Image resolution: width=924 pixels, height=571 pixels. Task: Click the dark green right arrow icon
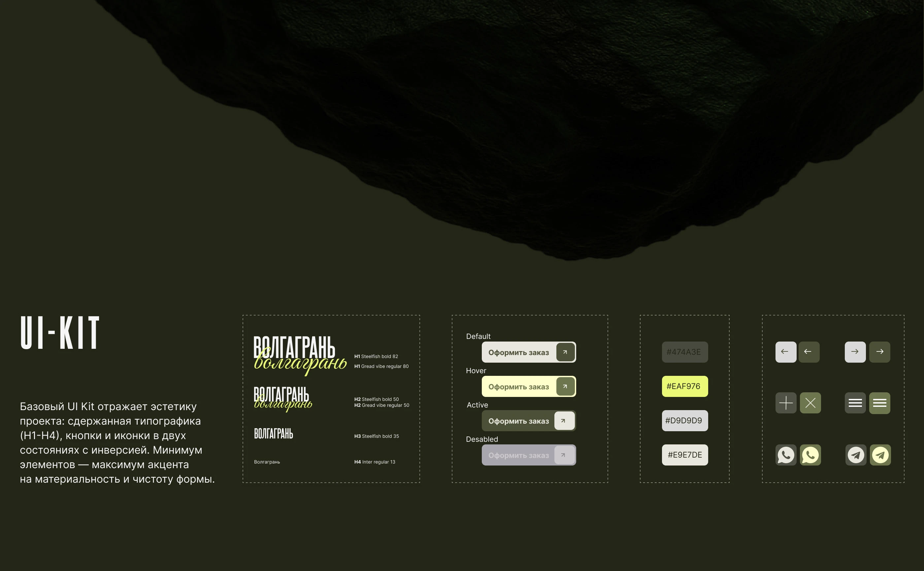[x=879, y=352]
